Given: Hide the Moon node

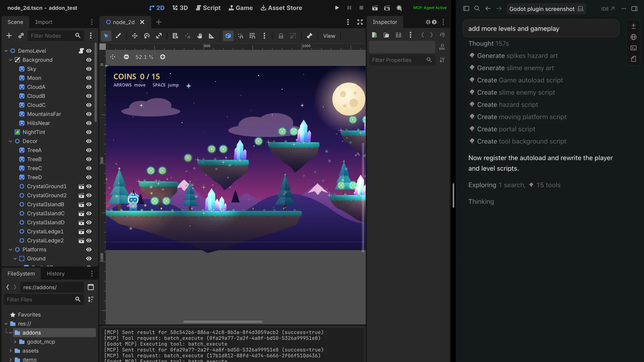Looking at the screenshot, I should (89, 78).
